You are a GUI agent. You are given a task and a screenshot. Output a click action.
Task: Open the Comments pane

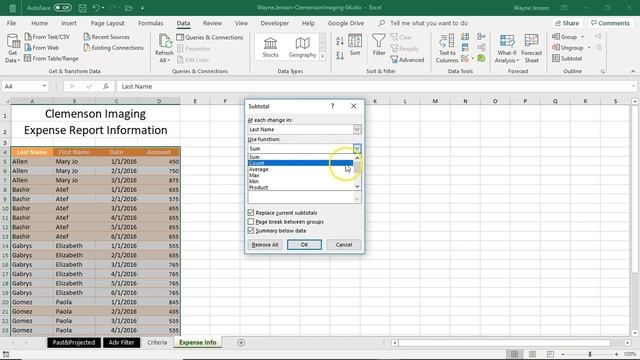[611, 23]
